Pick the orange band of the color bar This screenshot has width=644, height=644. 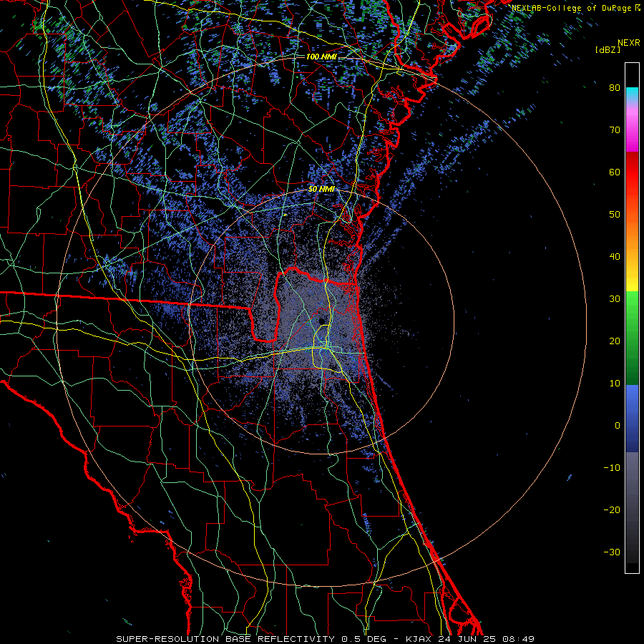click(633, 234)
